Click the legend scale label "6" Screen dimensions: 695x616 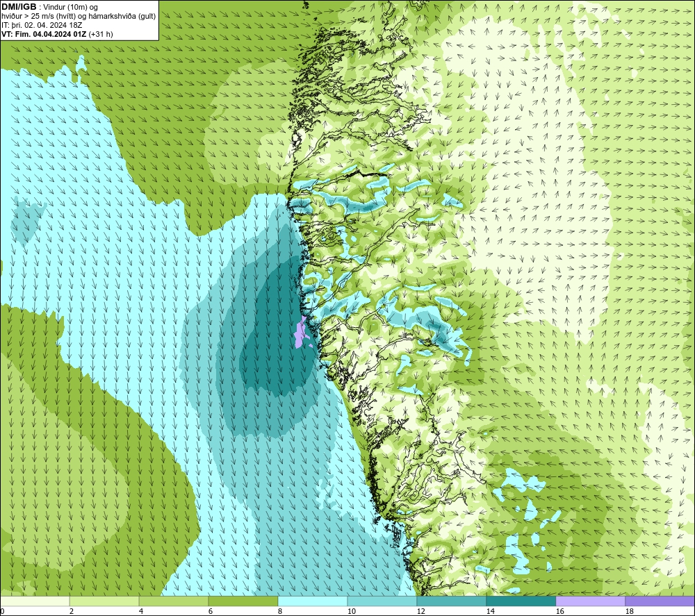[211, 611]
